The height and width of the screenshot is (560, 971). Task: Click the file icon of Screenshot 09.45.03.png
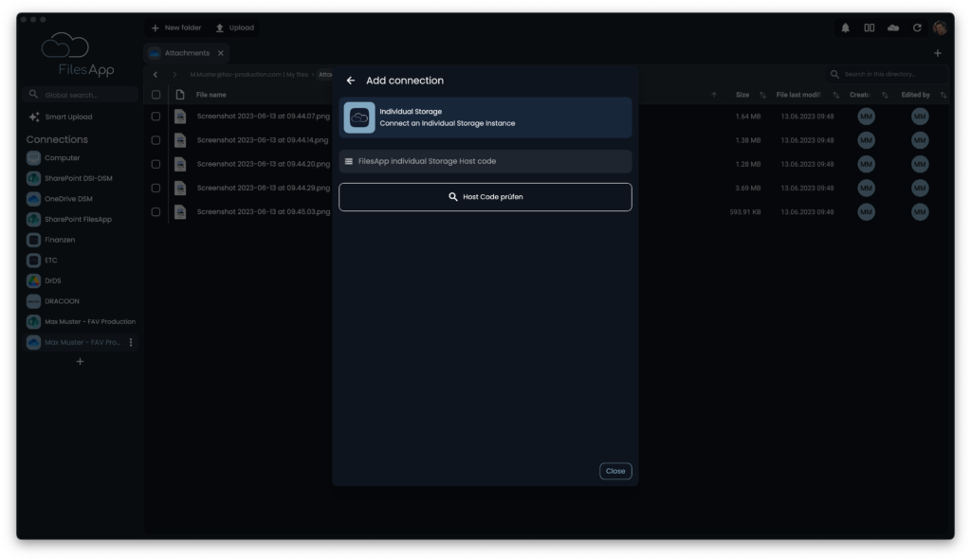point(180,211)
